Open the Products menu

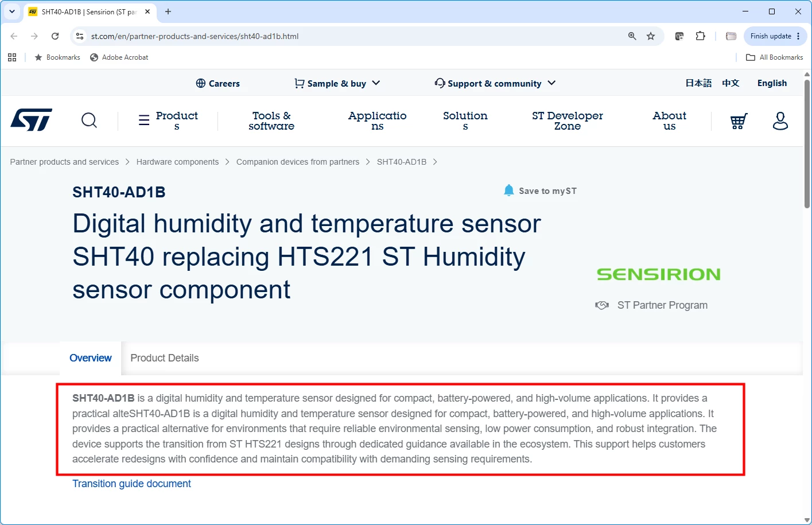[x=169, y=120]
